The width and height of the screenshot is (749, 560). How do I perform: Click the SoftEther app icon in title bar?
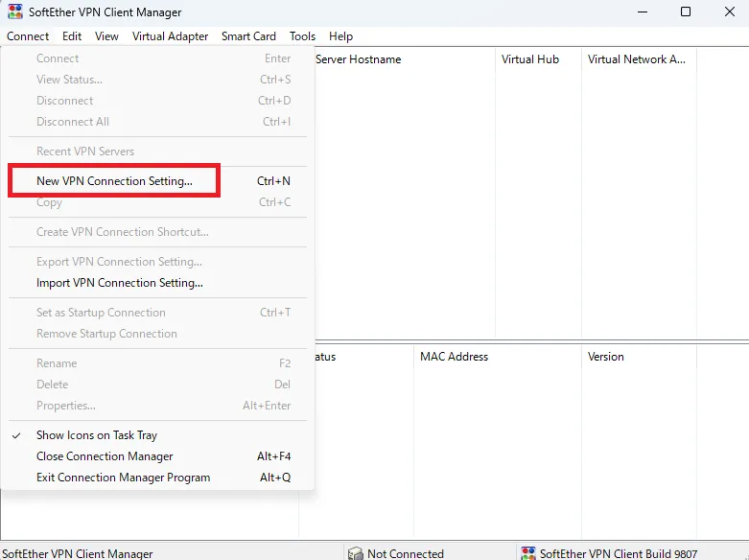click(x=14, y=12)
